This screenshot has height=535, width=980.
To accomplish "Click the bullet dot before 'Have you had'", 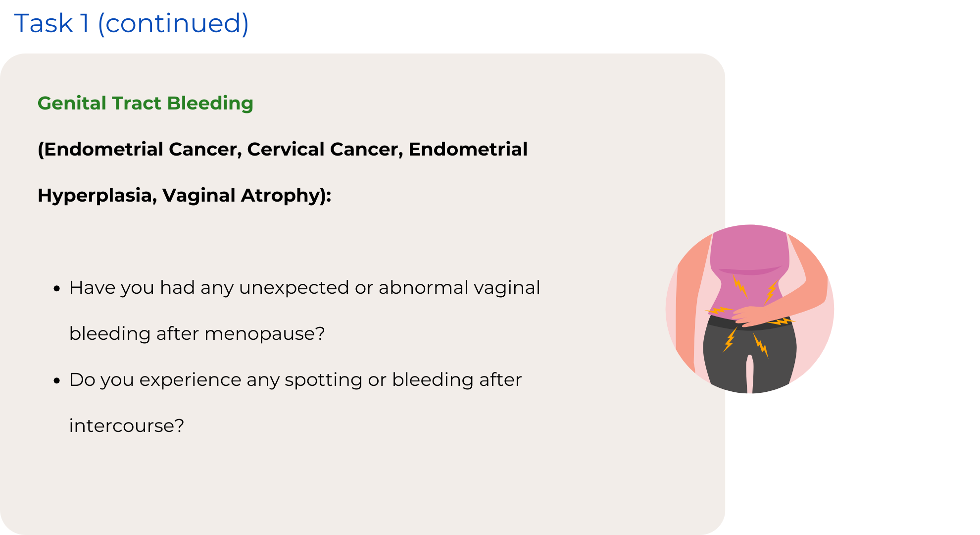I will 57,288.
